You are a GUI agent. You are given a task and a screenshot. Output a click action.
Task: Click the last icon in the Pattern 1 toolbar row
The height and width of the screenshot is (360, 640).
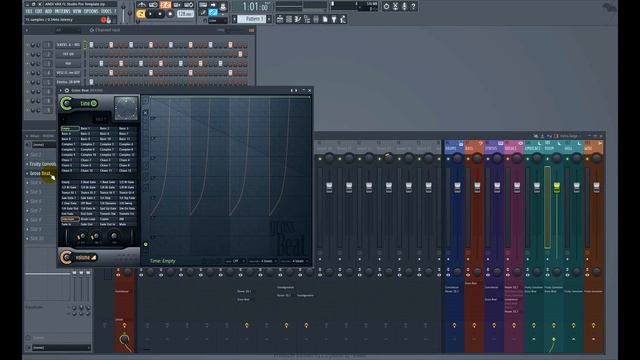343,19
